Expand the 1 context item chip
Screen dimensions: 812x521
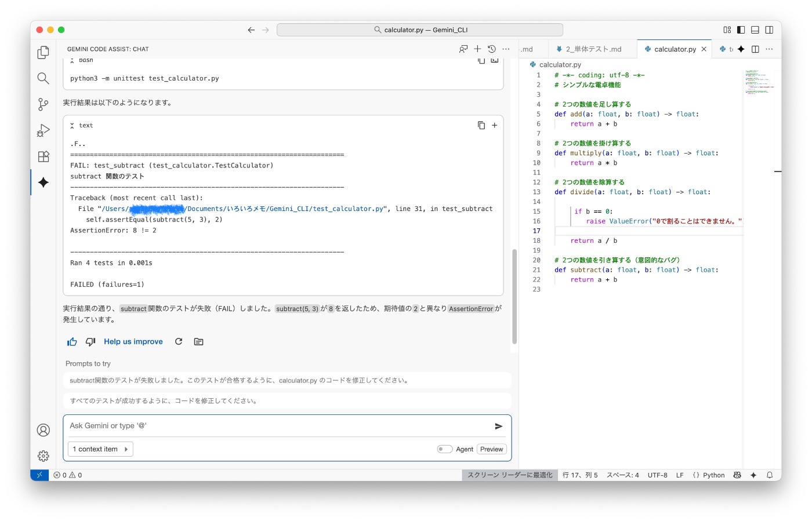pyautogui.click(x=100, y=449)
